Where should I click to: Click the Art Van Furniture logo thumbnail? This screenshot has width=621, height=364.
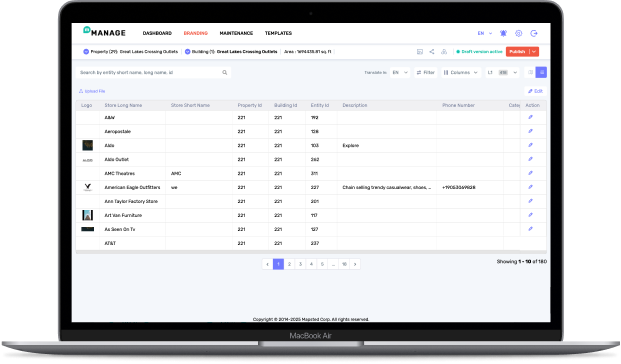pyautogui.click(x=88, y=215)
